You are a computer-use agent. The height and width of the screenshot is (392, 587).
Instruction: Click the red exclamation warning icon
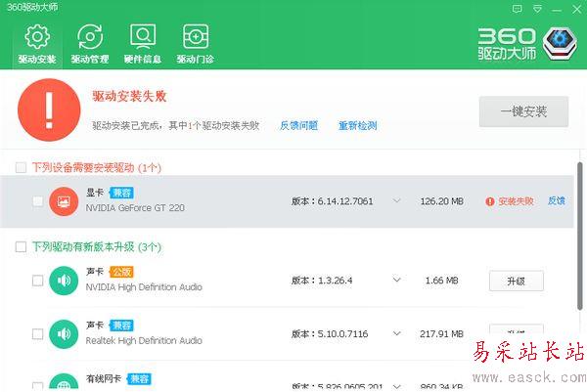pyautogui.click(x=49, y=109)
